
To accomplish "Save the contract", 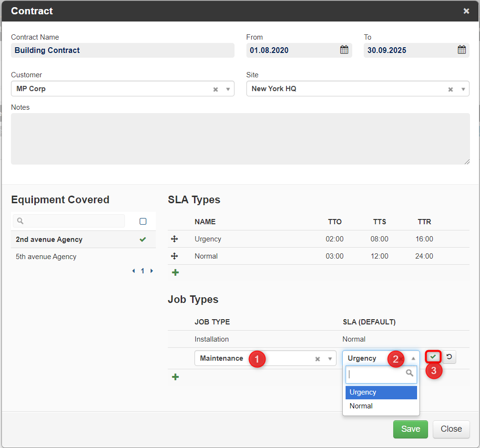I will click(x=410, y=429).
